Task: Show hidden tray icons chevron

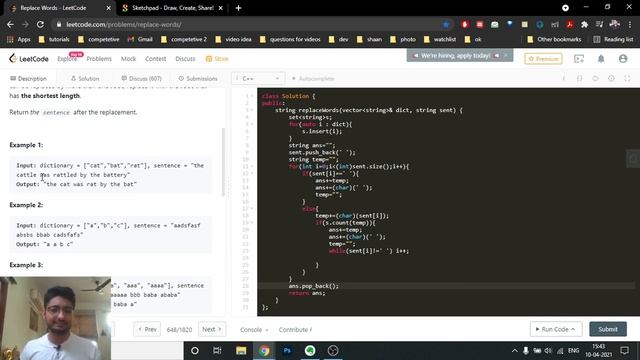Action: pyautogui.click(x=514, y=351)
